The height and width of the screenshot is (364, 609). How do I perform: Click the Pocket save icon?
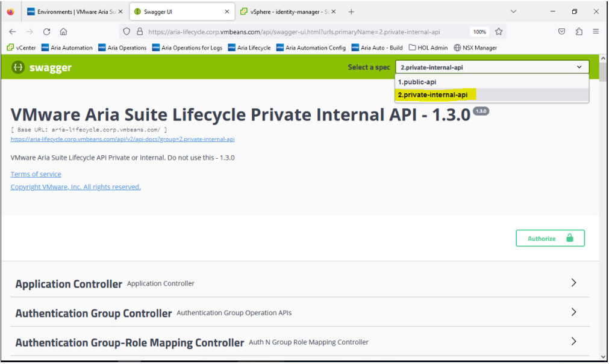click(561, 32)
